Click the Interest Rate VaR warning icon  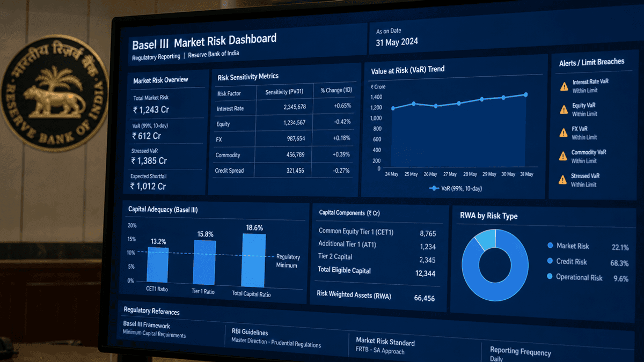click(563, 86)
